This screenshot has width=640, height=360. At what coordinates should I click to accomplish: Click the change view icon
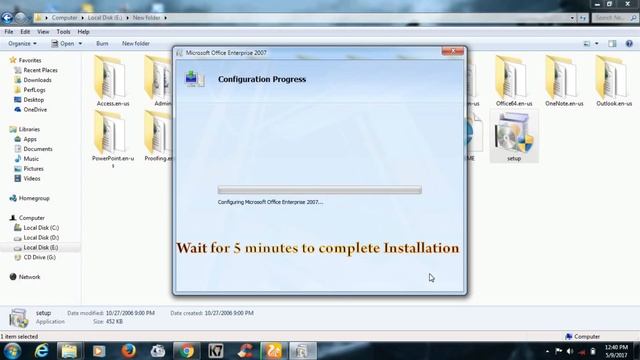tap(587, 43)
